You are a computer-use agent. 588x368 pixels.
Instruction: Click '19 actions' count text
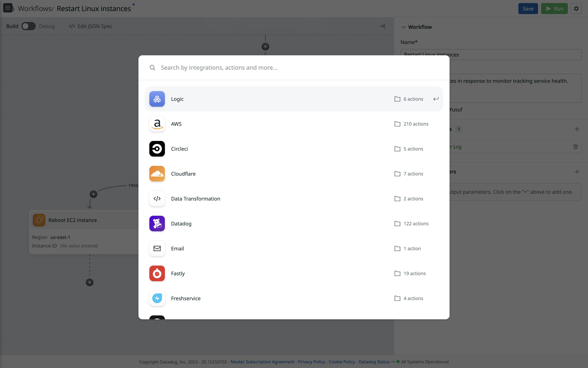click(415, 273)
